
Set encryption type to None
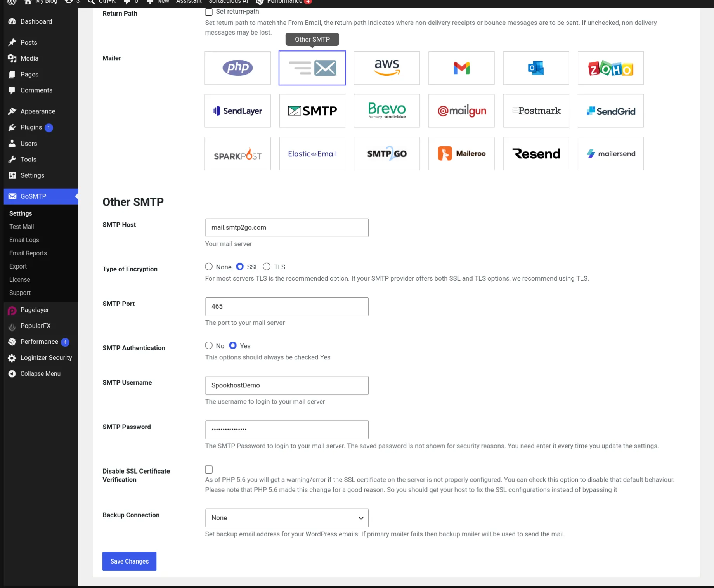point(209,267)
